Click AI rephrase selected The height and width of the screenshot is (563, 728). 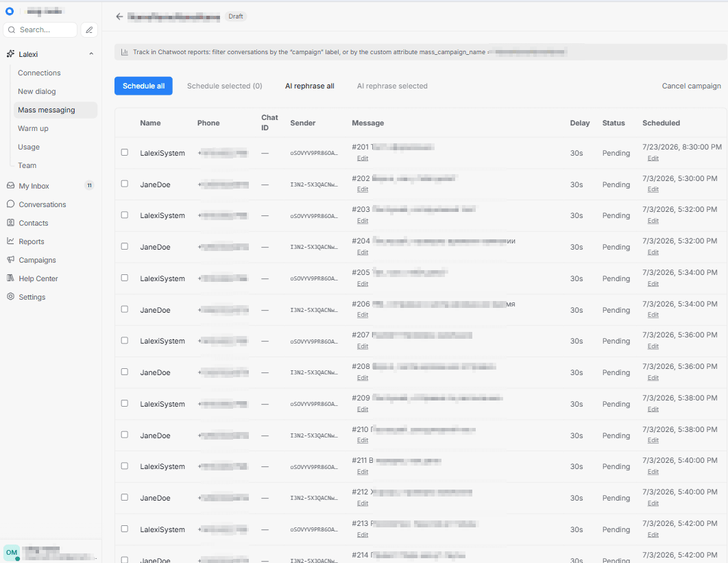click(392, 86)
